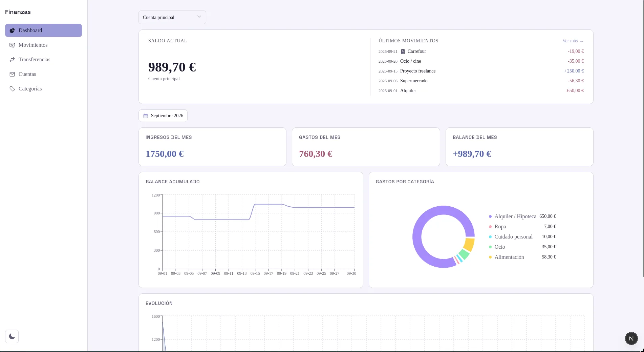This screenshot has width=644, height=352.
Task: Open the Cuenta principal account dropdown
Action: [172, 17]
